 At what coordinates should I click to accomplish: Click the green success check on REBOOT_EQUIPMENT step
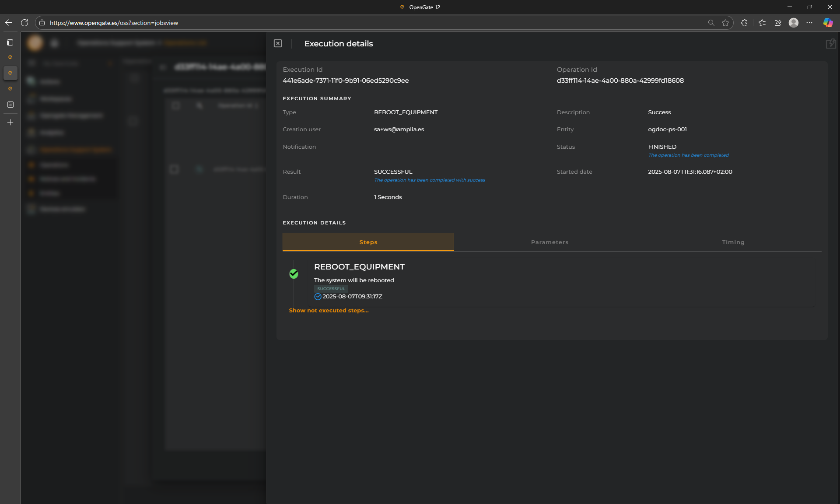pos(294,274)
